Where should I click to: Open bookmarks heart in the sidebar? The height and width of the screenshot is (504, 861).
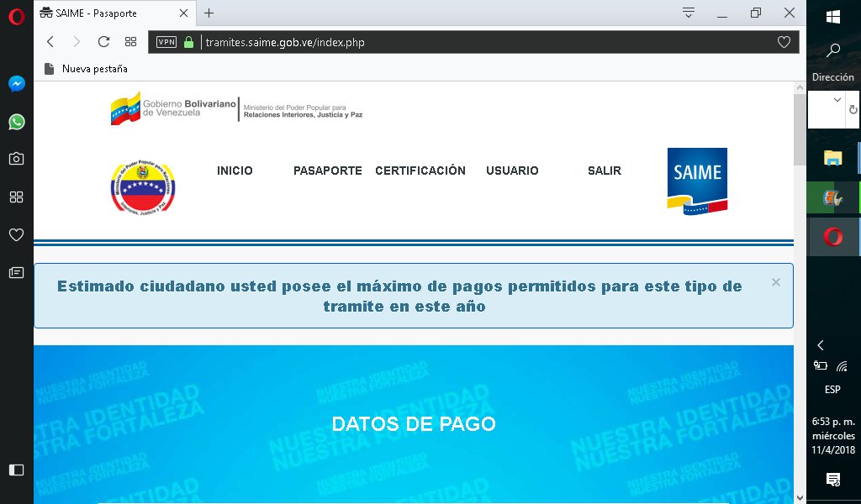coord(17,234)
